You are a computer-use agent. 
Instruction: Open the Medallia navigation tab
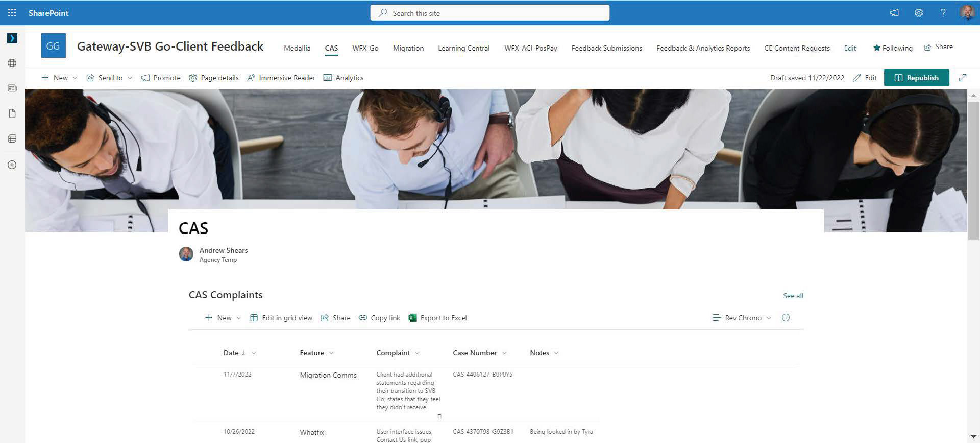pyautogui.click(x=297, y=48)
